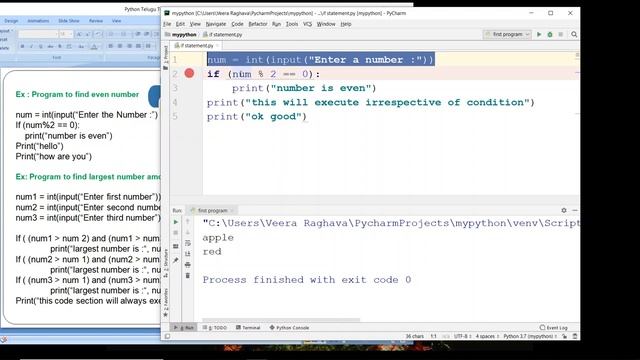Open Run panel settings gear icon
The image size is (640, 360).
coord(564,210)
